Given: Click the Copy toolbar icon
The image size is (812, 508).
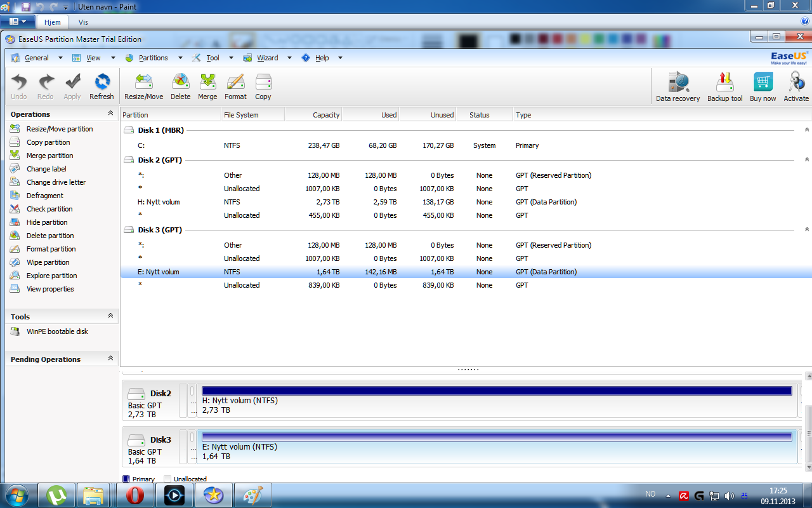Looking at the screenshot, I should point(263,86).
